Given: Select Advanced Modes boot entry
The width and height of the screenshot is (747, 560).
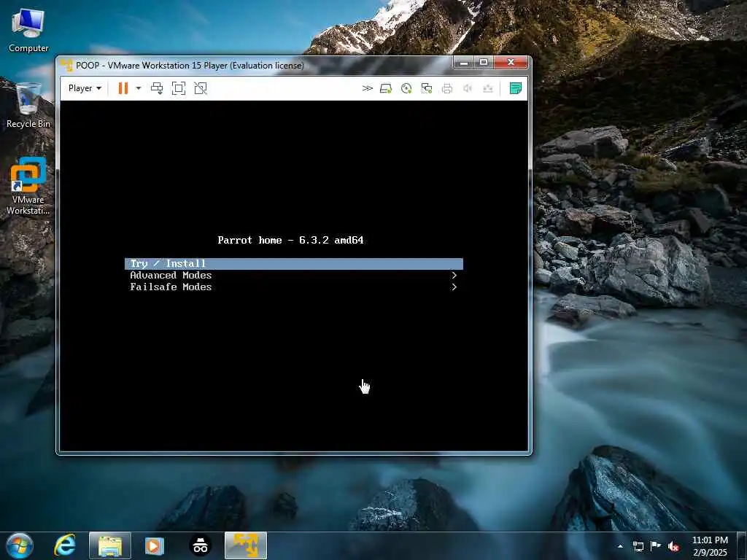Looking at the screenshot, I should [x=294, y=275].
